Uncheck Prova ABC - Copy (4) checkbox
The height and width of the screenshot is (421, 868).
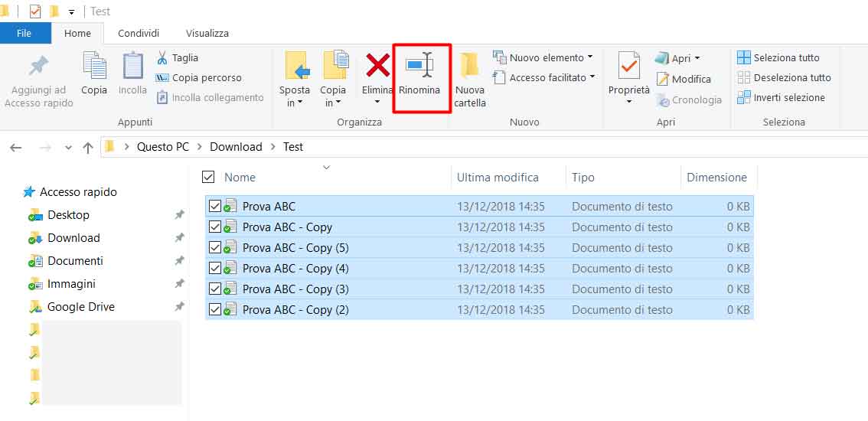tap(215, 268)
